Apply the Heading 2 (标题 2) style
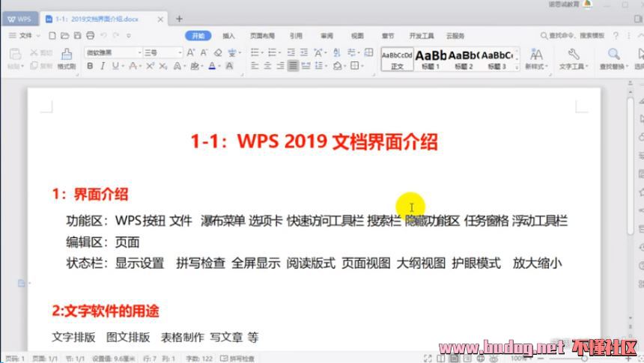Viewport: 644px width, 363px height. (464, 60)
